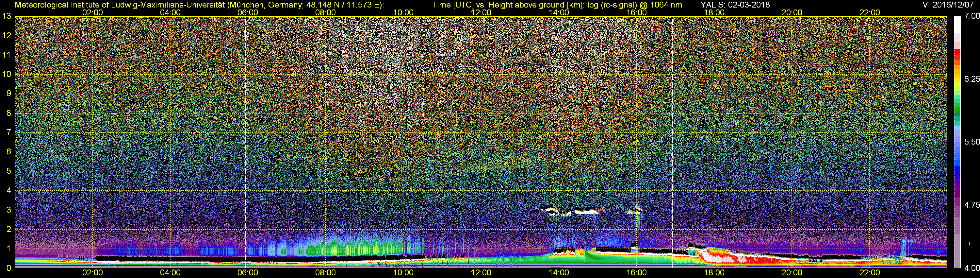
Task: Click the 14:00 label on the top time axis
Action: [559, 12]
